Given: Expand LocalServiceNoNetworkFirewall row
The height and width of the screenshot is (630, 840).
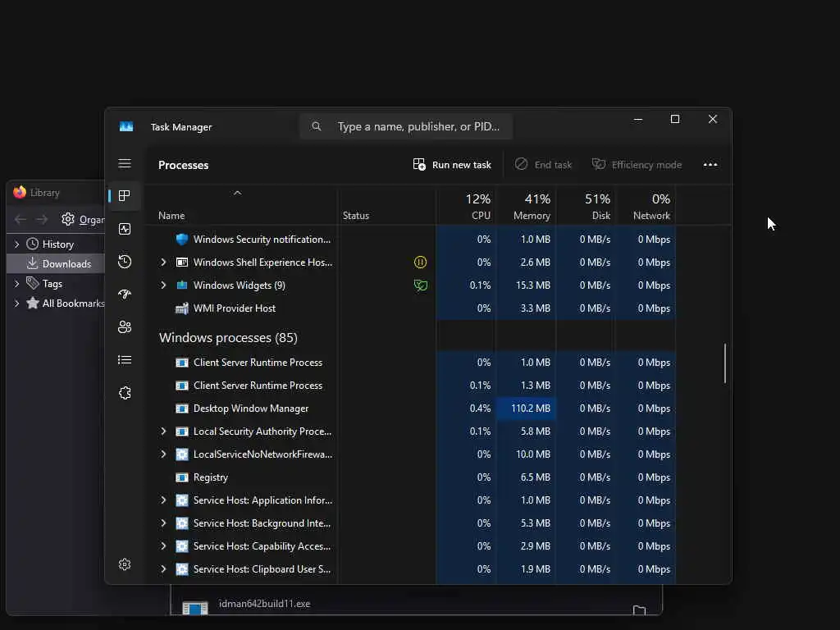Looking at the screenshot, I should 163,454.
